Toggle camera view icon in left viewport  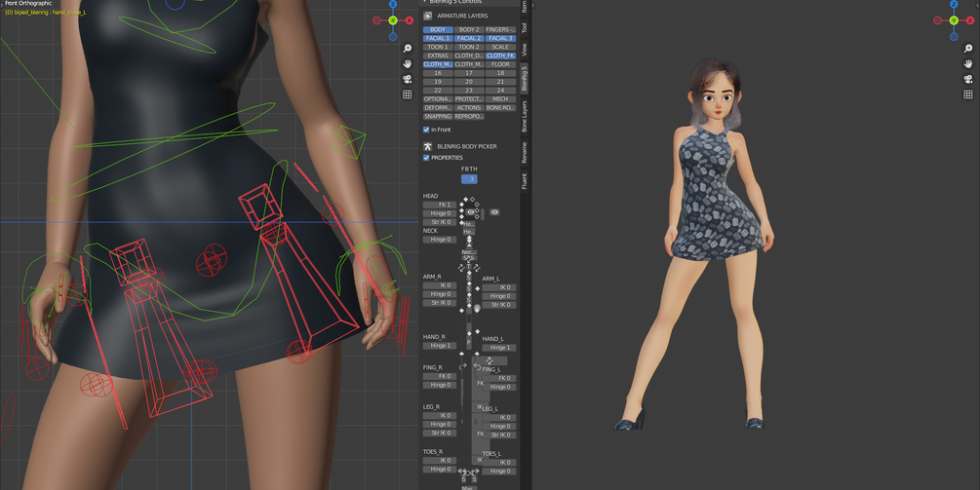408,79
